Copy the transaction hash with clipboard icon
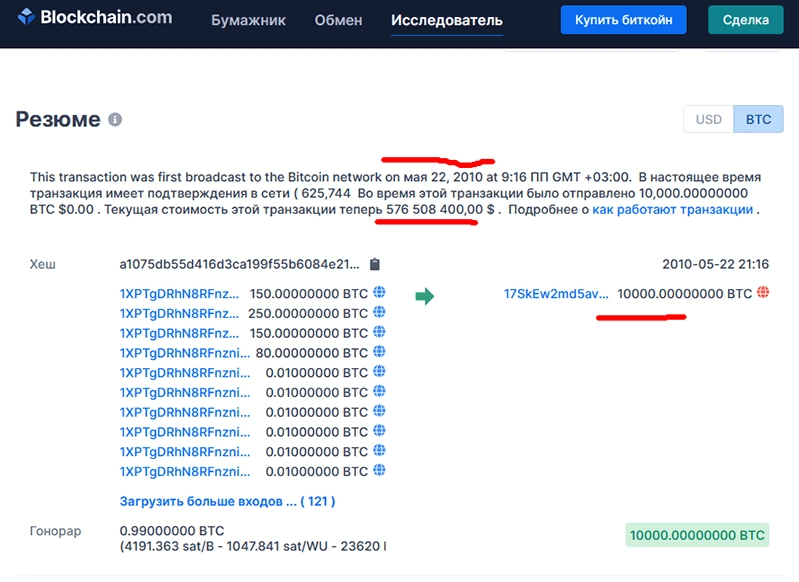Image resolution: width=799 pixels, height=582 pixels. (375, 264)
